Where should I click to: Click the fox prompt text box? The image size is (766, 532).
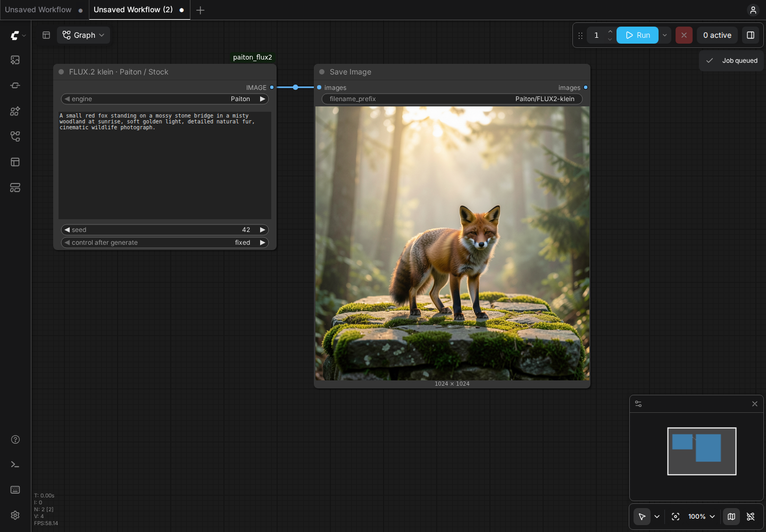(x=165, y=165)
